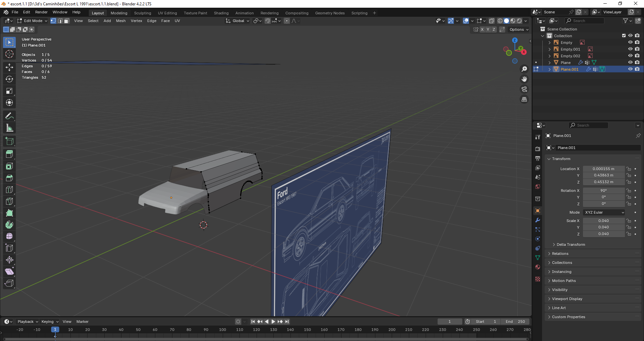644x341 pixels.
Task: Activate the Shrink/Fatten tool
Action: point(9,260)
